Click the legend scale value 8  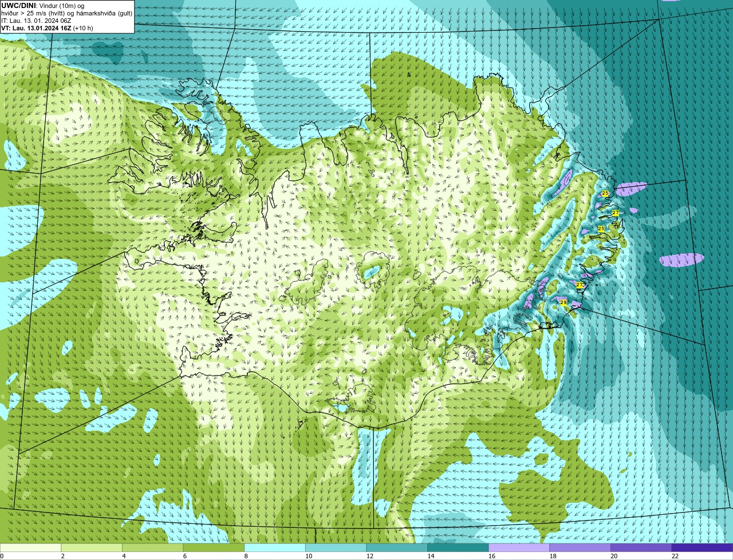point(246,556)
